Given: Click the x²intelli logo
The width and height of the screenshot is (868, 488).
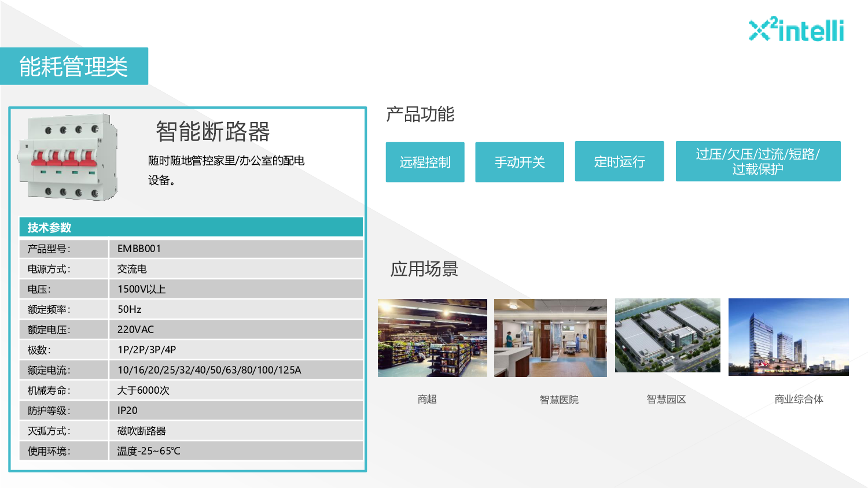Looking at the screenshot, I should pos(797,29).
